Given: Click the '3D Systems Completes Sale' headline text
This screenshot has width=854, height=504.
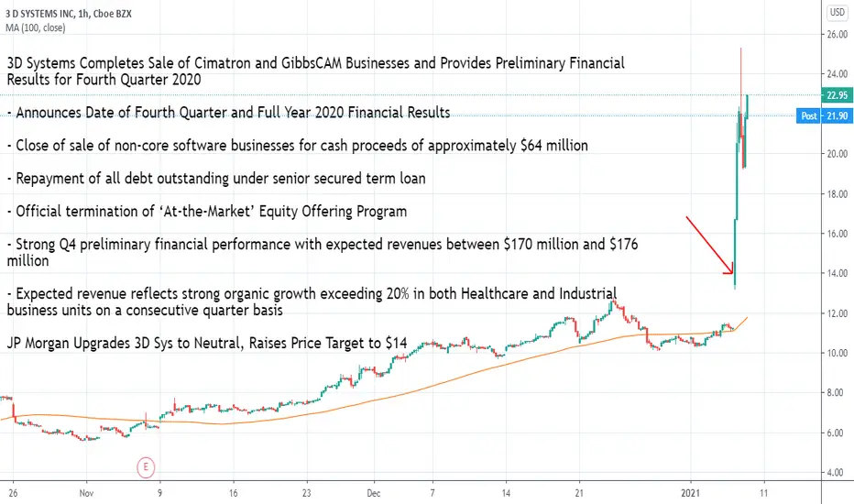Looking at the screenshot, I should 316,71.
